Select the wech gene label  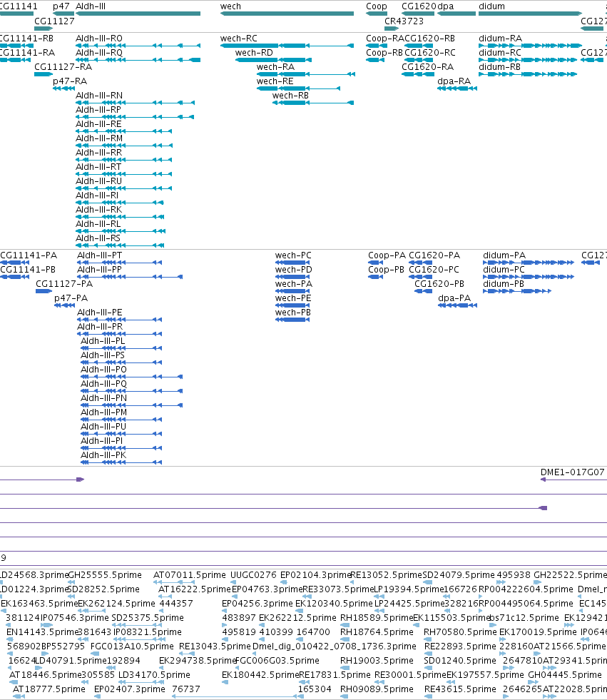click(x=230, y=6)
